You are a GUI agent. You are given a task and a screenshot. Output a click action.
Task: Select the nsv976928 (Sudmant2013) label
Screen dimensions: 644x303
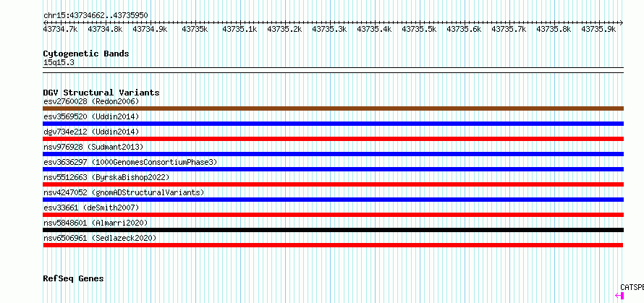pos(93,147)
